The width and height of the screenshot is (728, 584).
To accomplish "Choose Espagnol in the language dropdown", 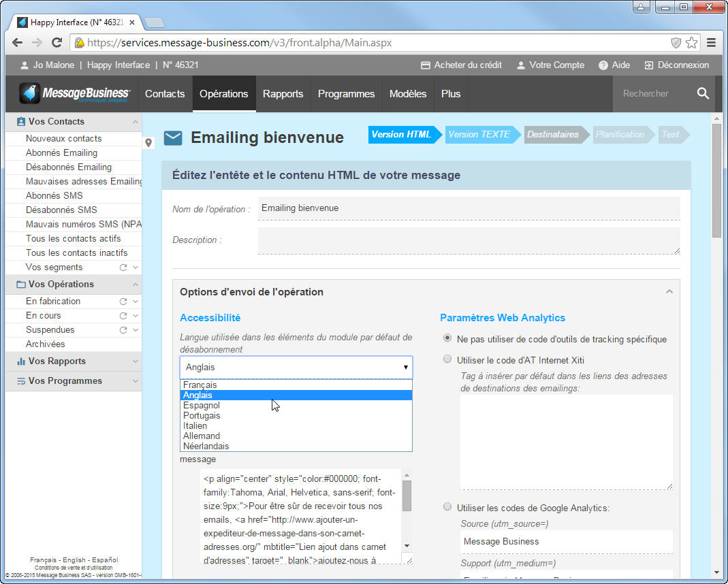I will [201, 406].
